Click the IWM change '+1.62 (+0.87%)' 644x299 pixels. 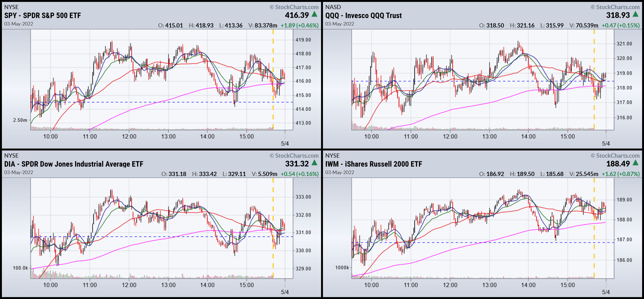[621, 174]
